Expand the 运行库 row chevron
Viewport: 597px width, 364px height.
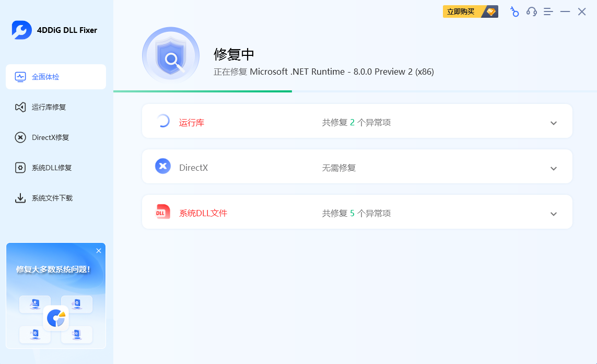point(554,123)
